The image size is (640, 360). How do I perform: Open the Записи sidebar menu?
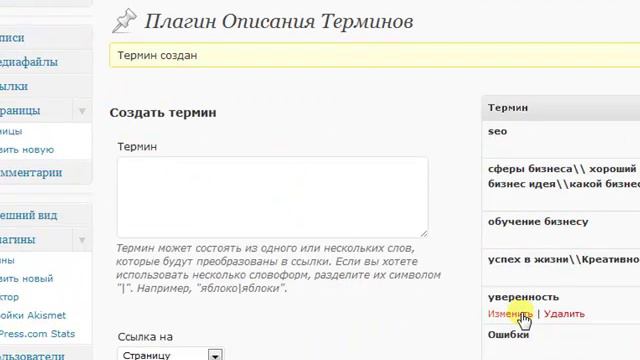pos(12,38)
